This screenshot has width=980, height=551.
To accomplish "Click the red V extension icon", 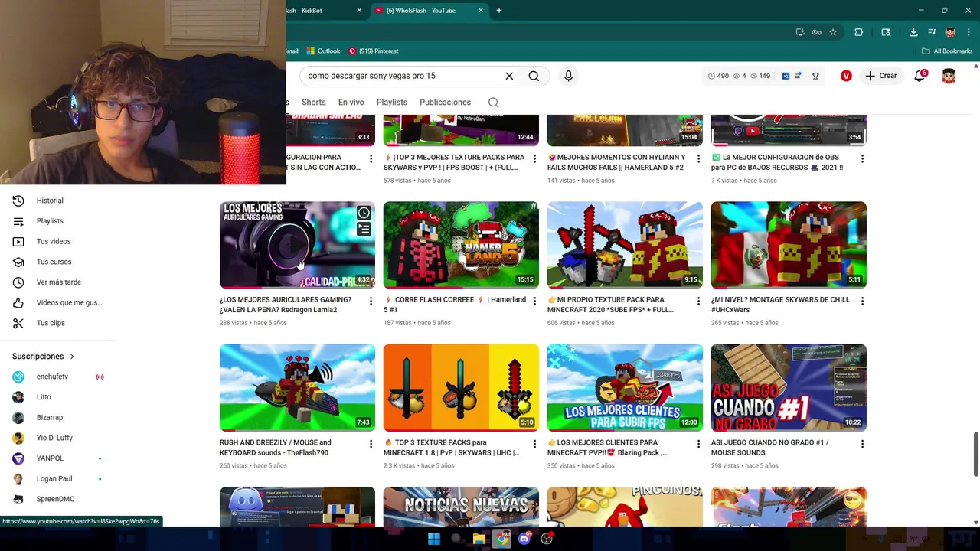I will tap(846, 76).
